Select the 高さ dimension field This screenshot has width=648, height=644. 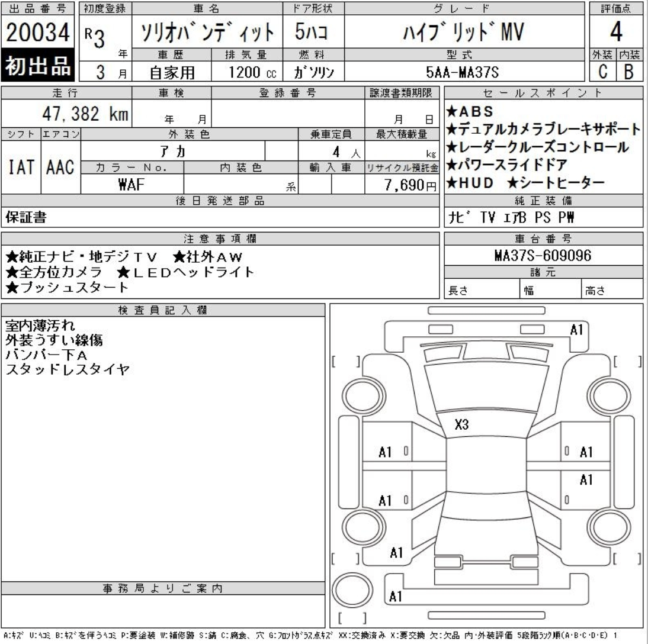click(x=612, y=289)
